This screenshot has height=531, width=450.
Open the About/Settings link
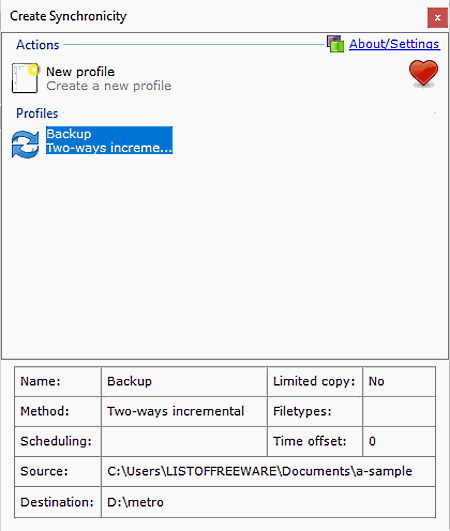(394, 44)
